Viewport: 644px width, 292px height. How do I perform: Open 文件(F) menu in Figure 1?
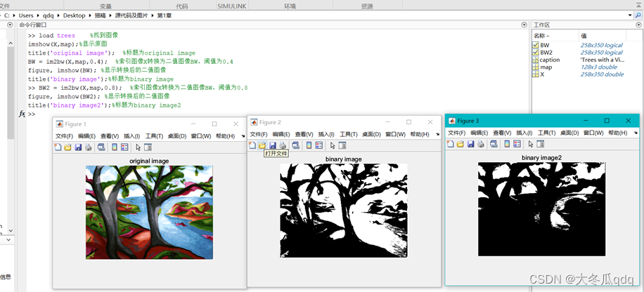tap(65, 136)
